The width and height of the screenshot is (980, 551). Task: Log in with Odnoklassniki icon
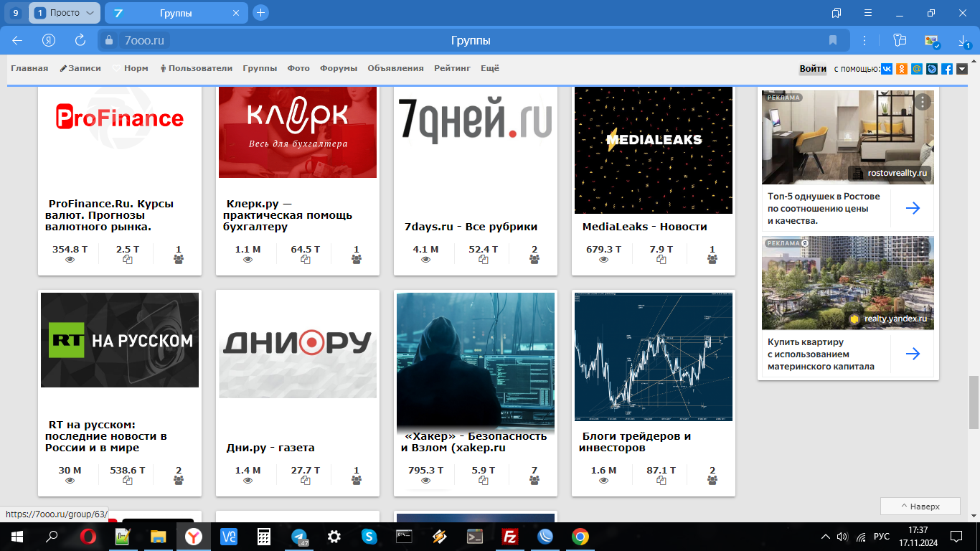[x=903, y=69]
